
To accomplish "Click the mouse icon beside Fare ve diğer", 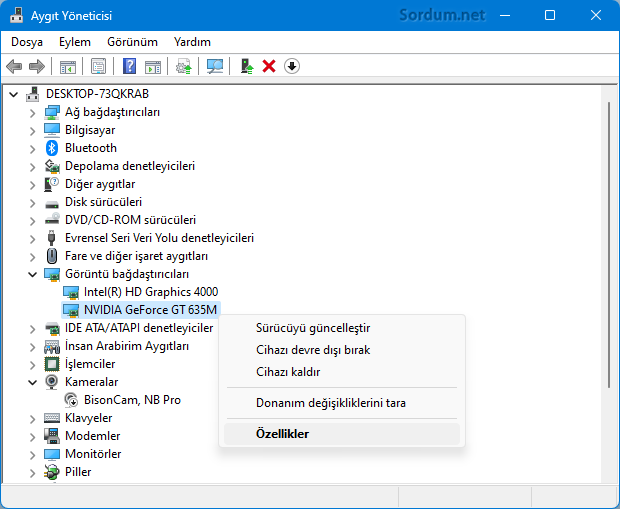I will [x=52, y=256].
